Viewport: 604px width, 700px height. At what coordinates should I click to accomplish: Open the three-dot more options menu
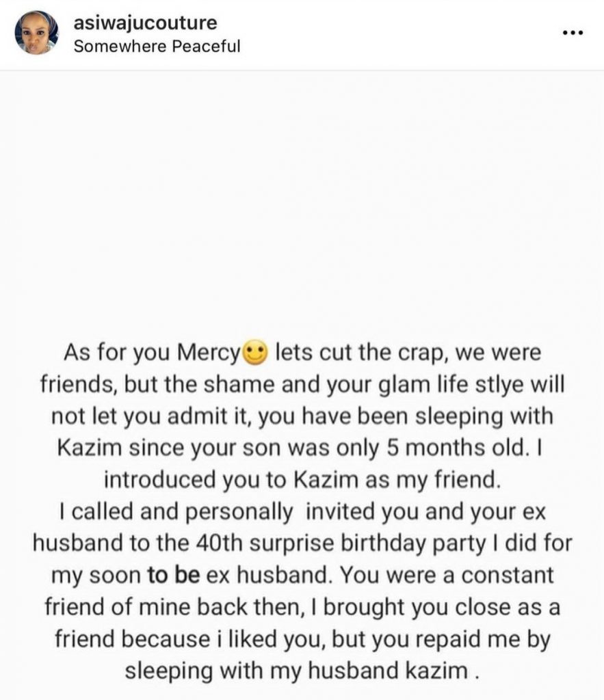[572, 33]
